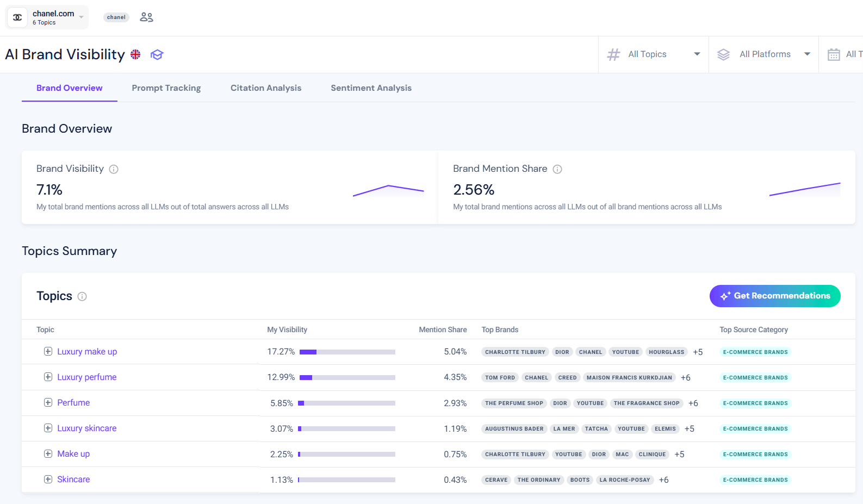The width and height of the screenshot is (863, 504).
Task: Open the graduation cap learning icon
Action: 157,54
